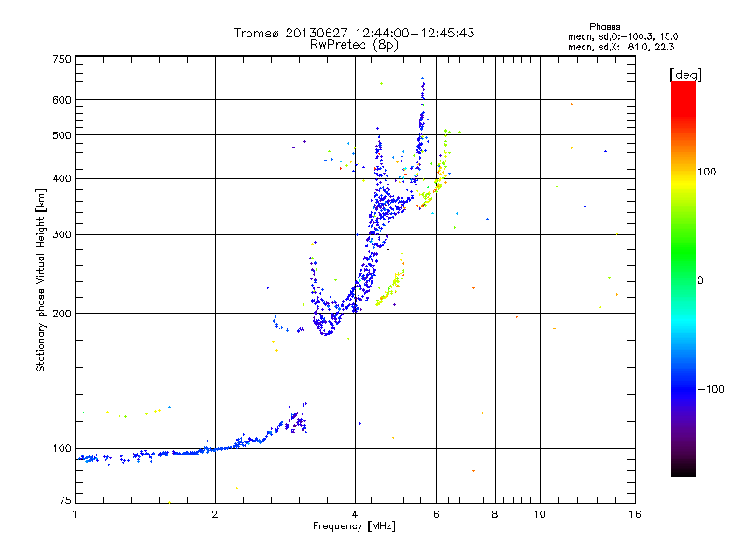The width and height of the screenshot is (747, 560).
Task: Click the yellow-green X-mode trace near 5 MHz
Action: coord(390,286)
